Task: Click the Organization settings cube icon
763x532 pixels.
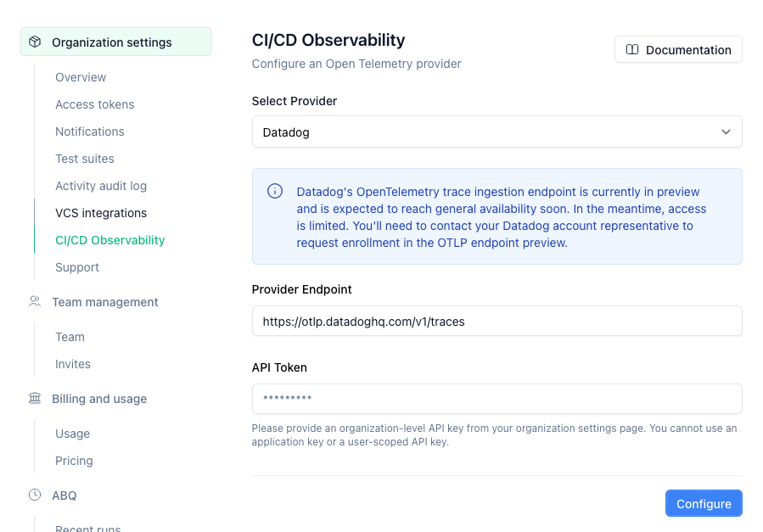Action: [35, 42]
